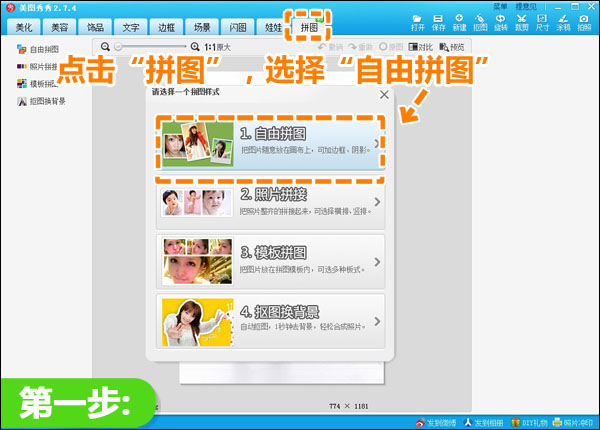Click the chevron arrow on 自由拼图 row

377,143
